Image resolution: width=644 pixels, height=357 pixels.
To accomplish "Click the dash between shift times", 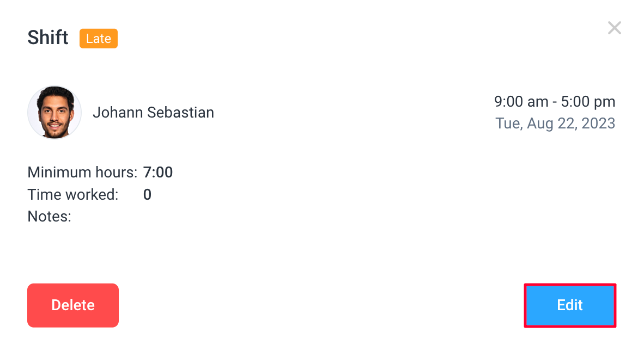I will click(555, 102).
